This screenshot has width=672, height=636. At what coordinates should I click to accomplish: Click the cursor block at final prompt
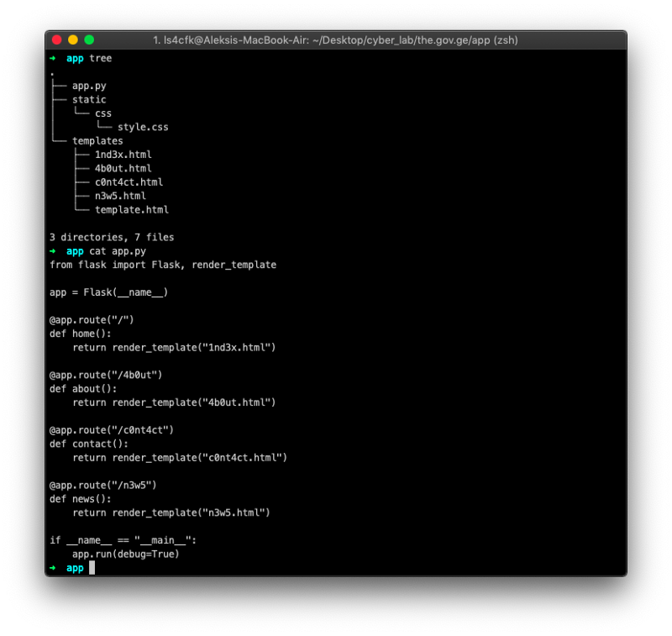pos(92,568)
